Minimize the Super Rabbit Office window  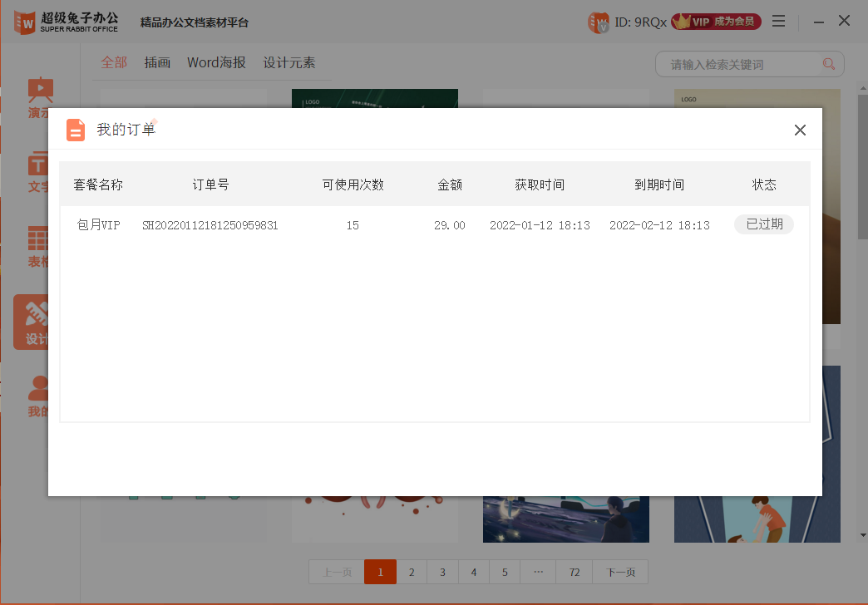(x=819, y=22)
